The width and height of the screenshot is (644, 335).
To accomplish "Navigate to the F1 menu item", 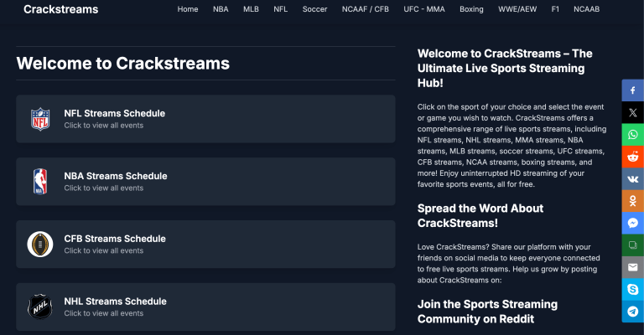I will coord(555,10).
